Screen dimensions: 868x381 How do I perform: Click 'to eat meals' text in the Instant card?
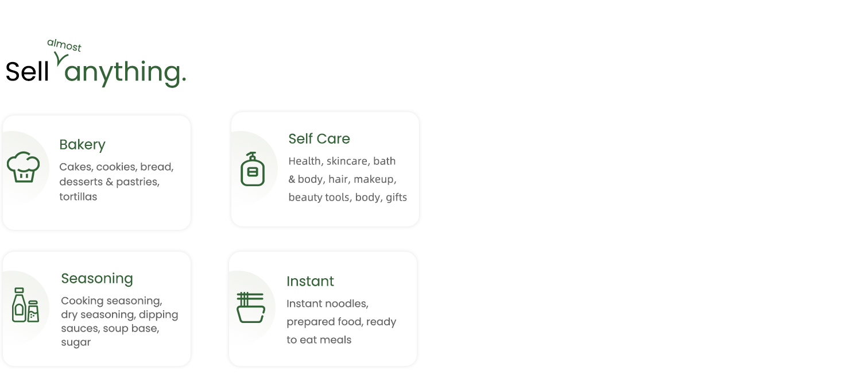[319, 340]
